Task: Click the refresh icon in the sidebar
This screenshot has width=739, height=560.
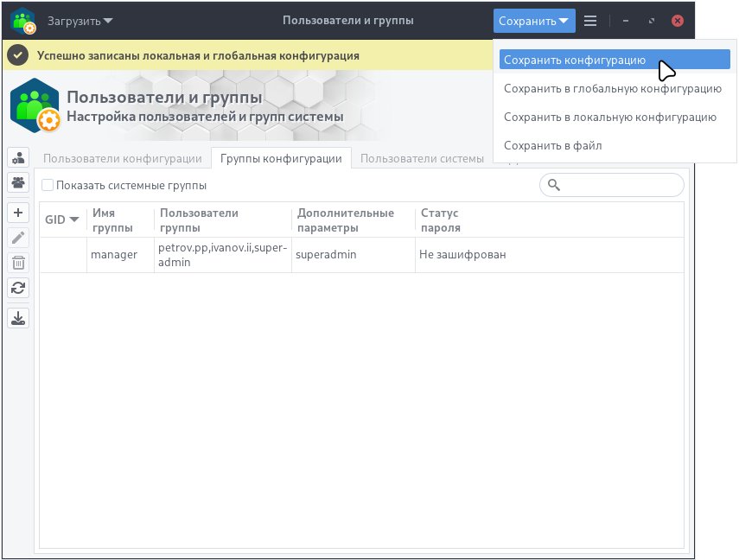Action: point(17,289)
